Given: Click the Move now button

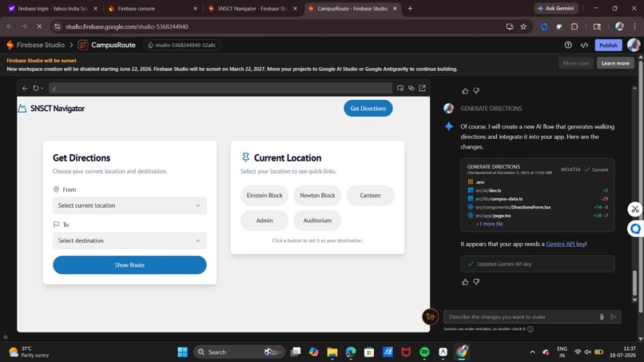Looking at the screenshot, I should [x=575, y=63].
